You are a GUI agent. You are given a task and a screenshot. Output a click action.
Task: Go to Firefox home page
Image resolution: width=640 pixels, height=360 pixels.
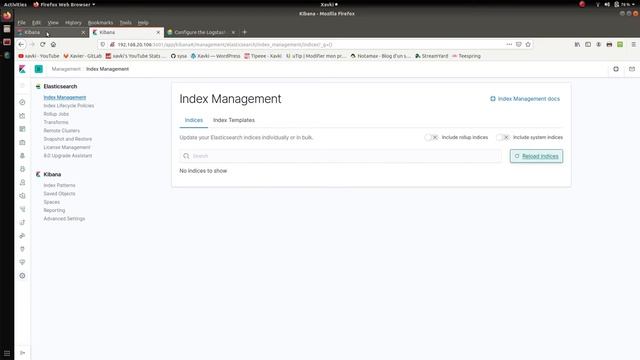pos(53,44)
